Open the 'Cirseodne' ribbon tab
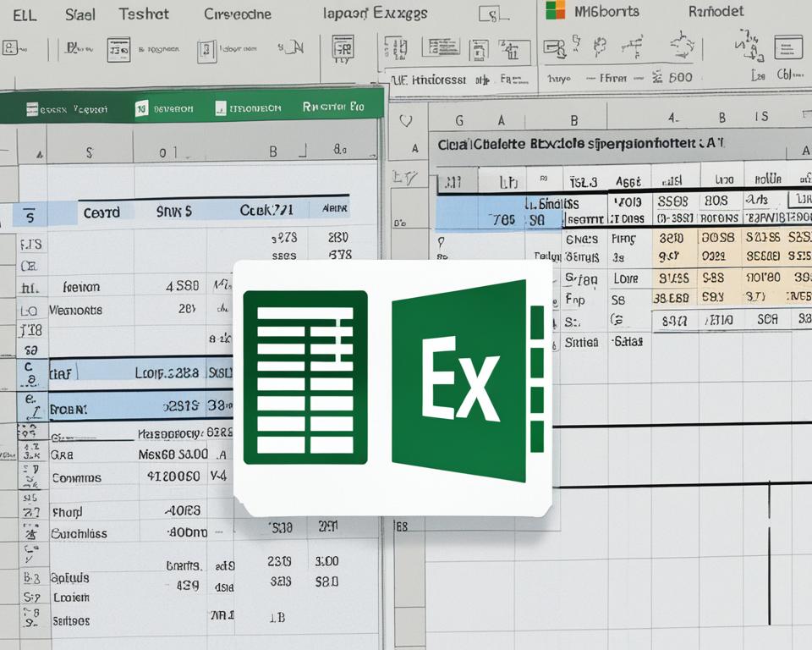 [x=237, y=14]
